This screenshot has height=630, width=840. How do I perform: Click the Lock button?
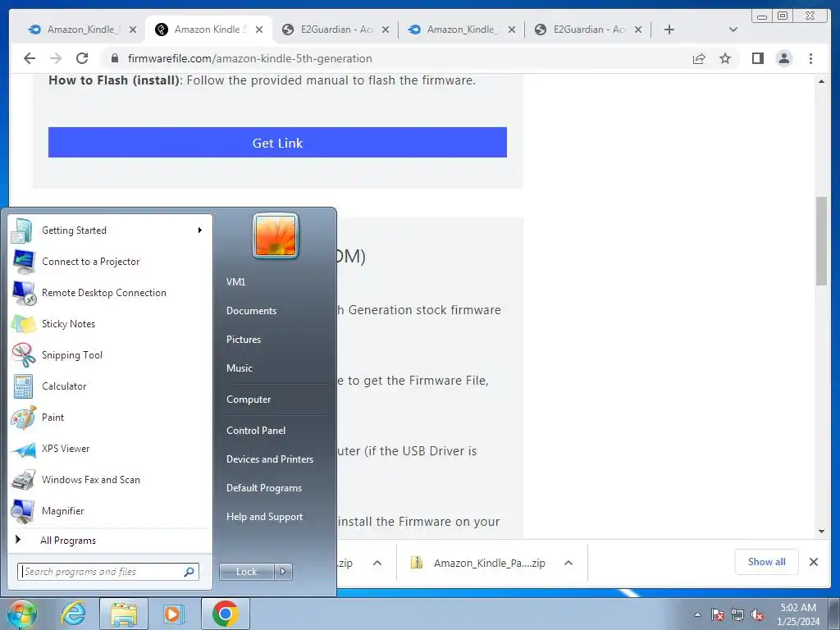pyautogui.click(x=246, y=572)
